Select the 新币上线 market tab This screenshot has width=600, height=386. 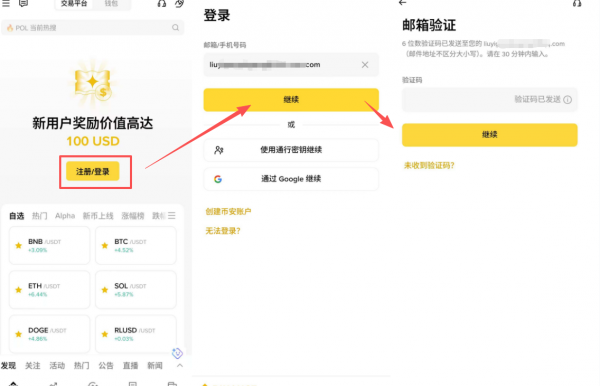point(98,216)
